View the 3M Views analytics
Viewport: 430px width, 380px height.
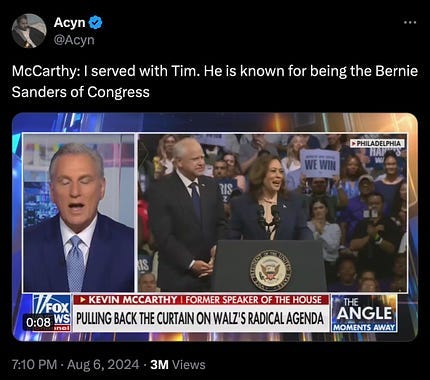(x=178, y=364)
